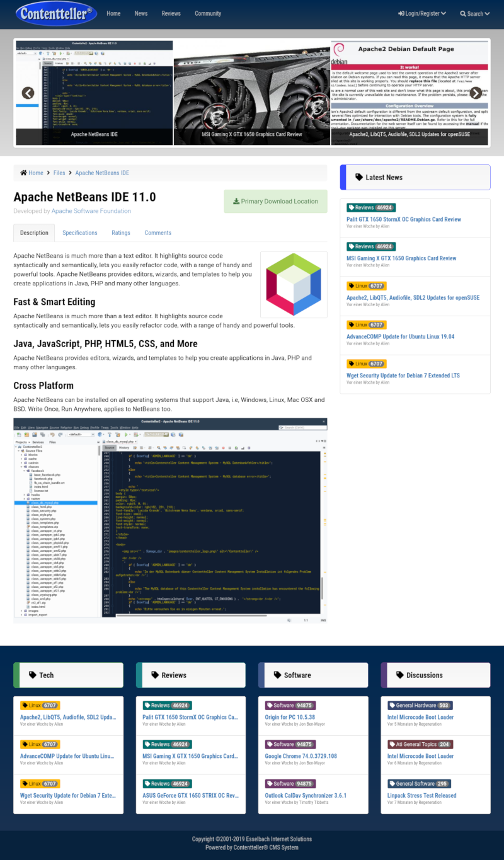Viewport: 504px width, 860px height.
Task: Click the home icon in breadcrumb
Action: 23,173
